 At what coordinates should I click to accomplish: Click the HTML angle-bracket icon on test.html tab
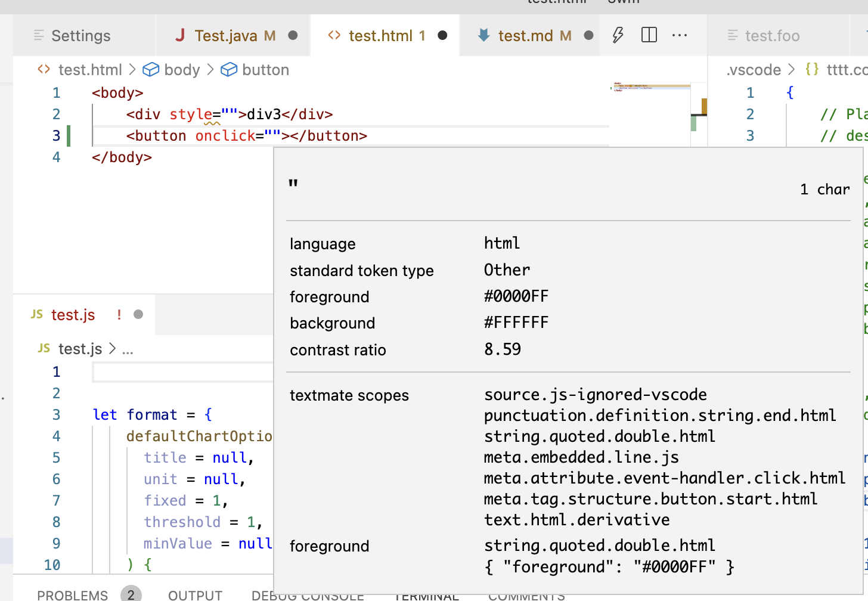coord(335,35)
